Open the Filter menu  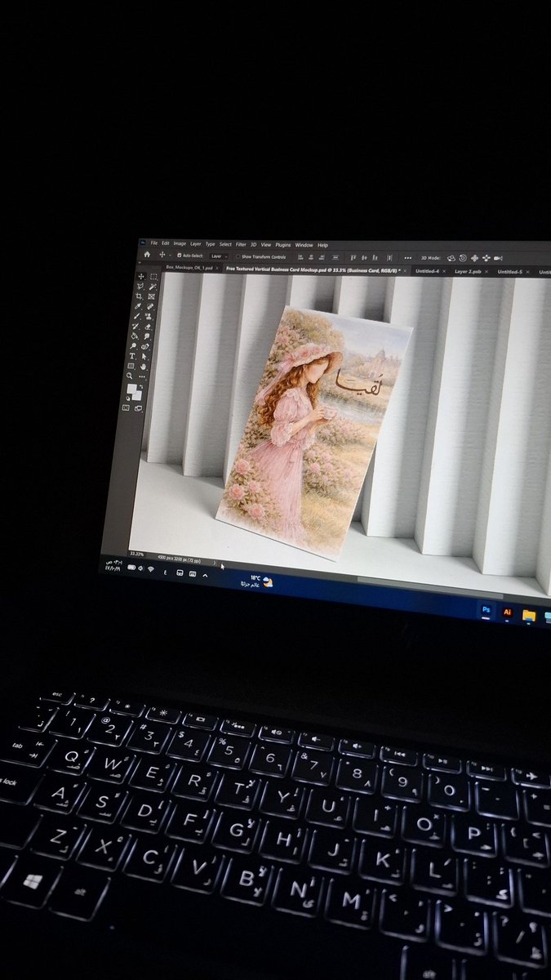tap(241, 245)
